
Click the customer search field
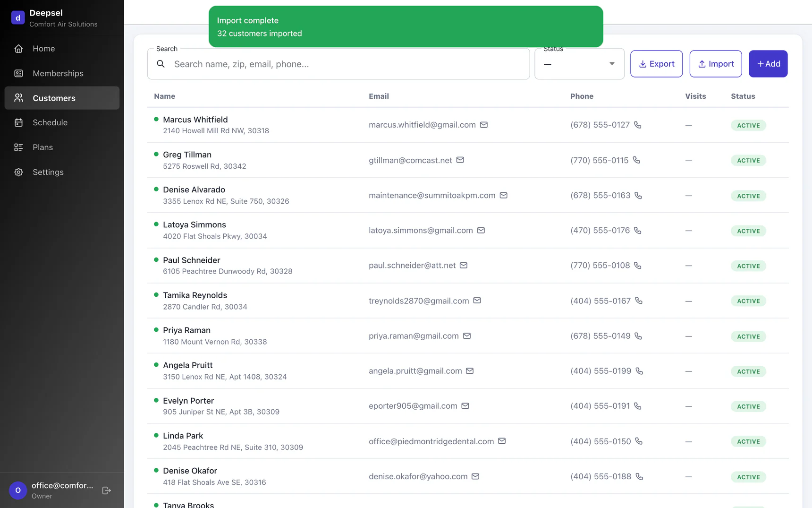pos(338,64)
